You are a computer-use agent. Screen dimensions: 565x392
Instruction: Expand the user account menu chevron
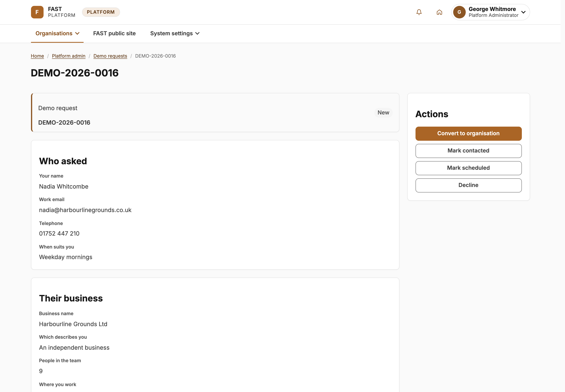coord(523,12)
